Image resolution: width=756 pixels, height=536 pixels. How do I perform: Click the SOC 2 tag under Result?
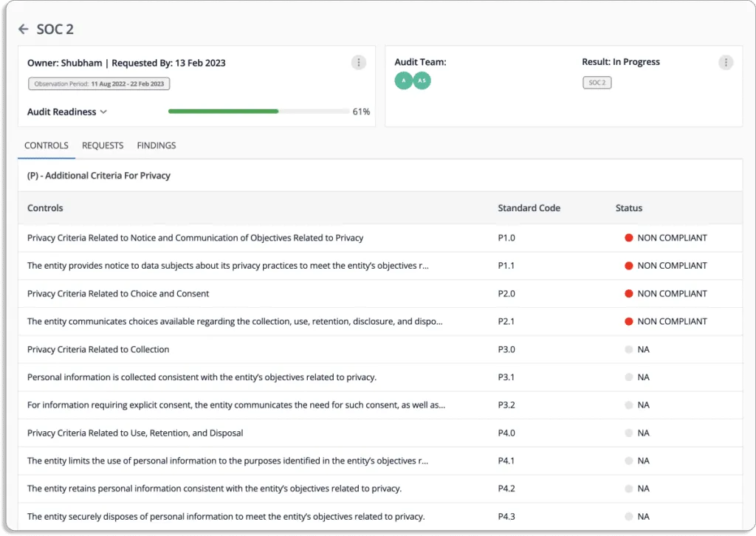pos(597,83)
